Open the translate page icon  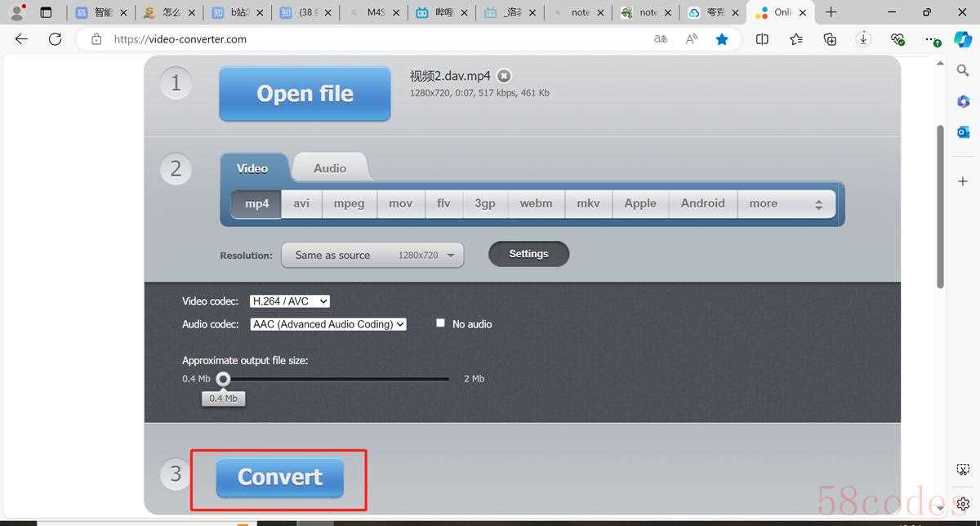661,39
